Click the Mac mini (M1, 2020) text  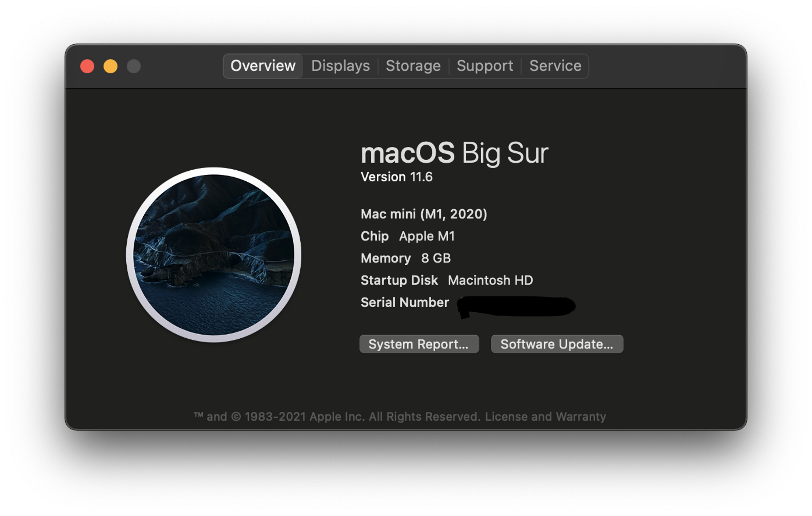[424, 214]
